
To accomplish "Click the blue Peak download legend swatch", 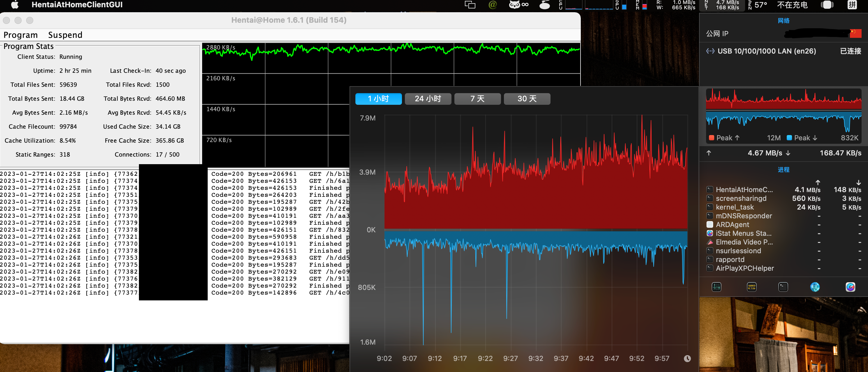I will (789, 138).
